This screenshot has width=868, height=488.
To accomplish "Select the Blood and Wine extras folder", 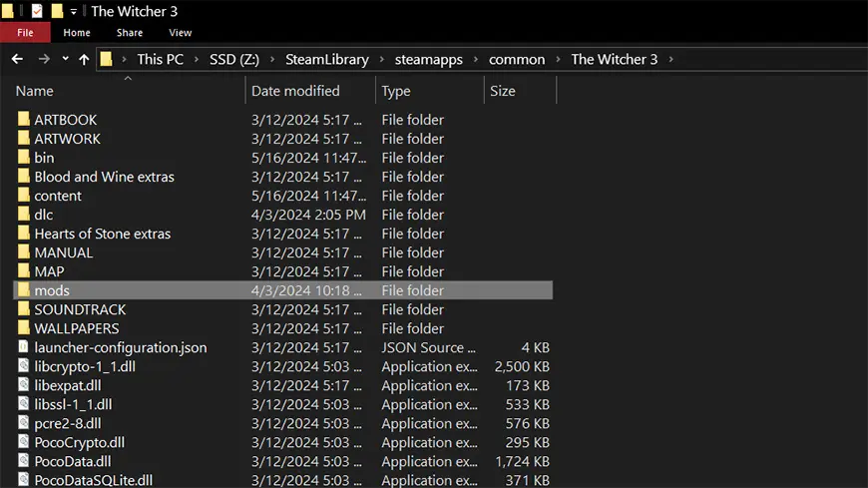I will 104,177.
